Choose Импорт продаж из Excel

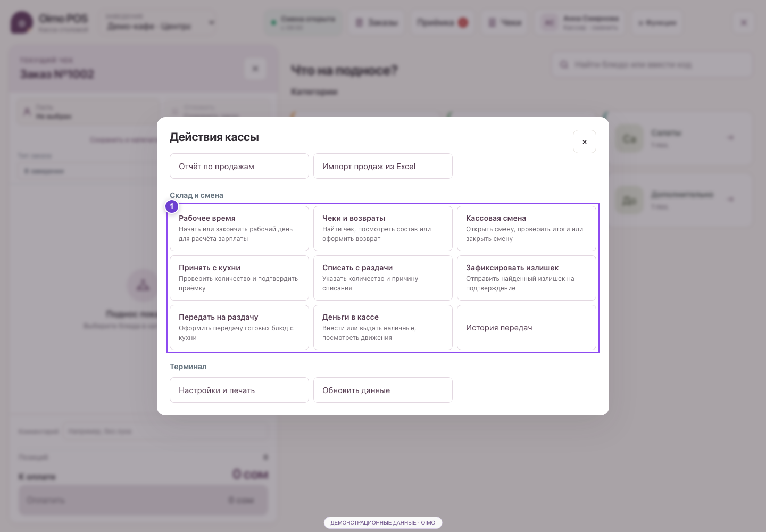[x=383, y=166]
